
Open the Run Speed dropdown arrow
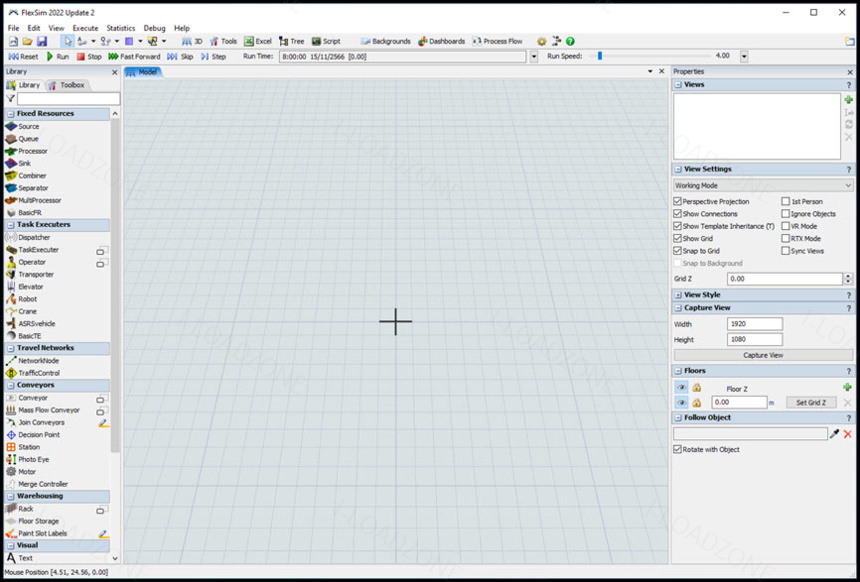click(x=744, y=56)
